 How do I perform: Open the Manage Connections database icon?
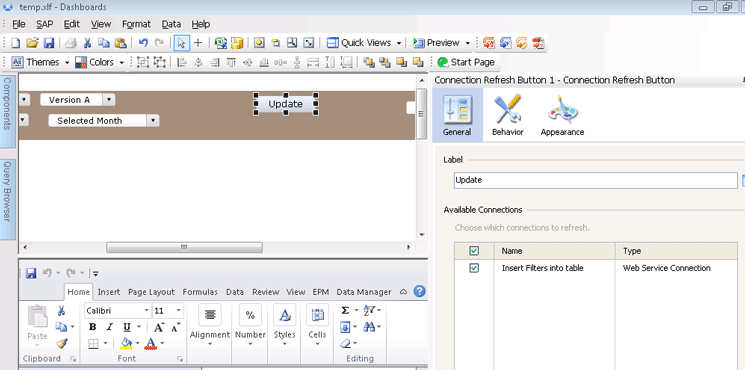[x=237, y=43]
